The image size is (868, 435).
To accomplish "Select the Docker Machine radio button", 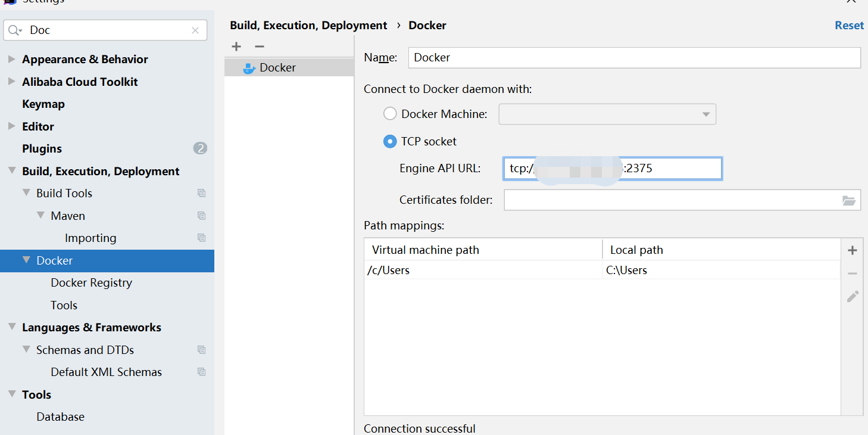I will point(390,114).
